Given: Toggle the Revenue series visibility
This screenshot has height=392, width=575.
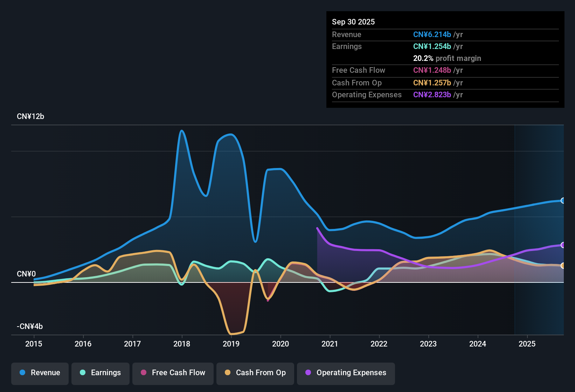Looking at the screenshot, I should (x=40, y=373).
